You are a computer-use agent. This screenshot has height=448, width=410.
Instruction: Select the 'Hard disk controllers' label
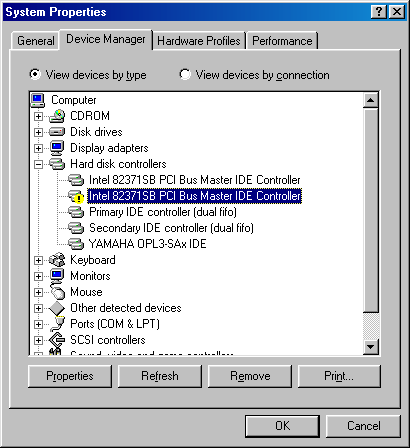[x=118, y=164]
